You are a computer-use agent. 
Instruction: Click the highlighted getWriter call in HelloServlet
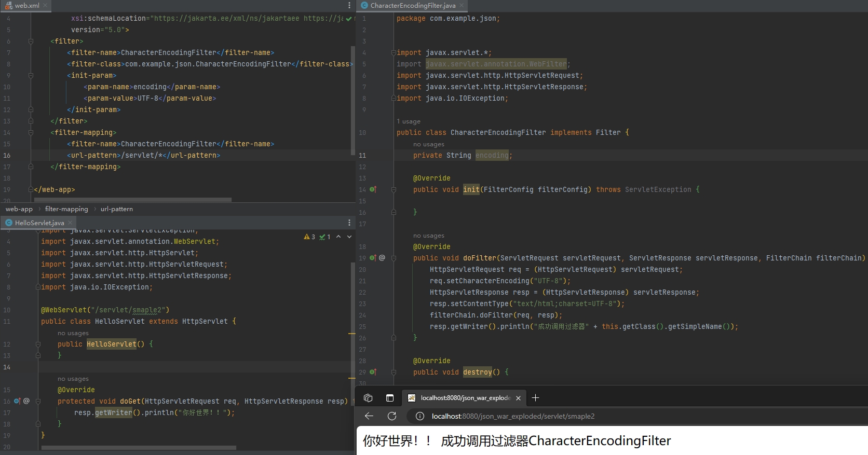113,413
